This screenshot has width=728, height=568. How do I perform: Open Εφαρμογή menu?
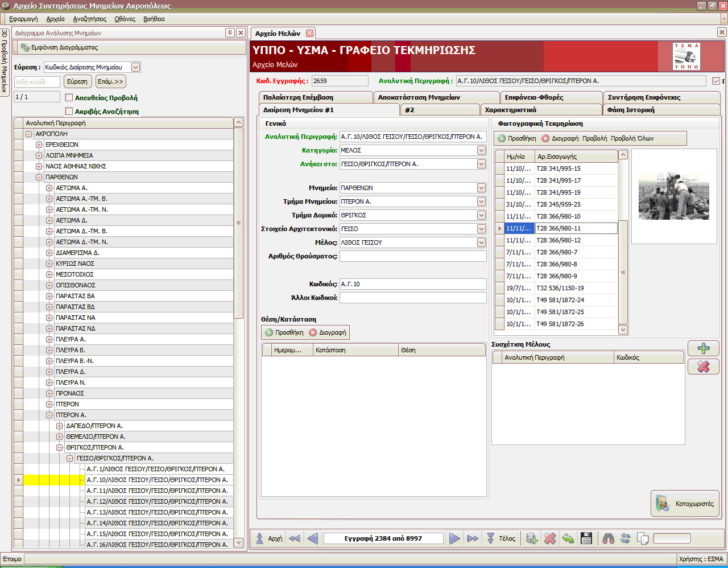point(23,19)
